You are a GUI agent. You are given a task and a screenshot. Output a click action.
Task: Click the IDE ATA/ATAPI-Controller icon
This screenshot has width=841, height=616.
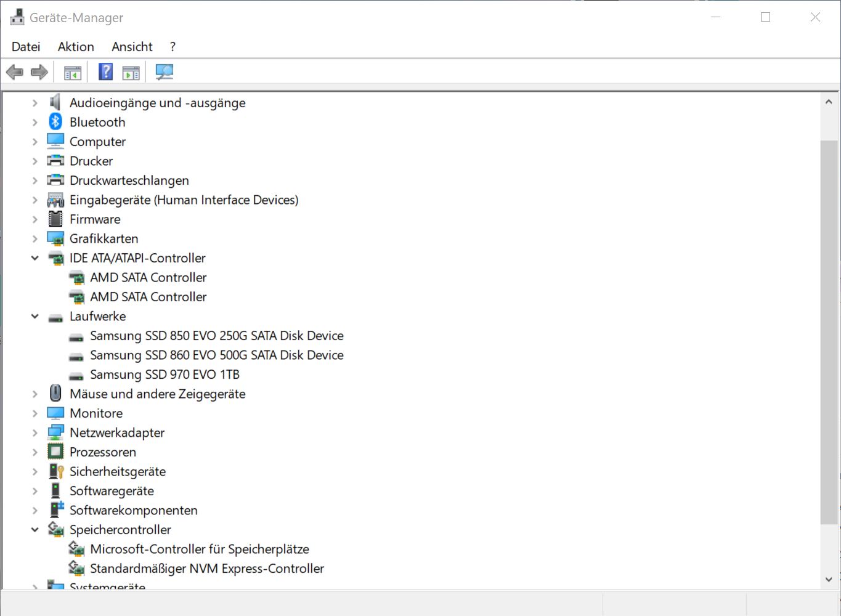tap(55, 258)
